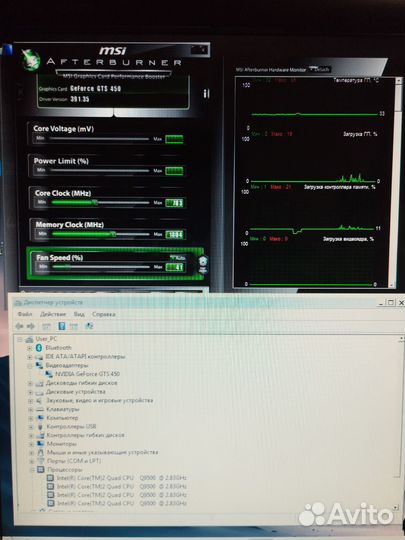Click the Контроллеры USB icon
405x540 pixels.
tap(41, 426)
